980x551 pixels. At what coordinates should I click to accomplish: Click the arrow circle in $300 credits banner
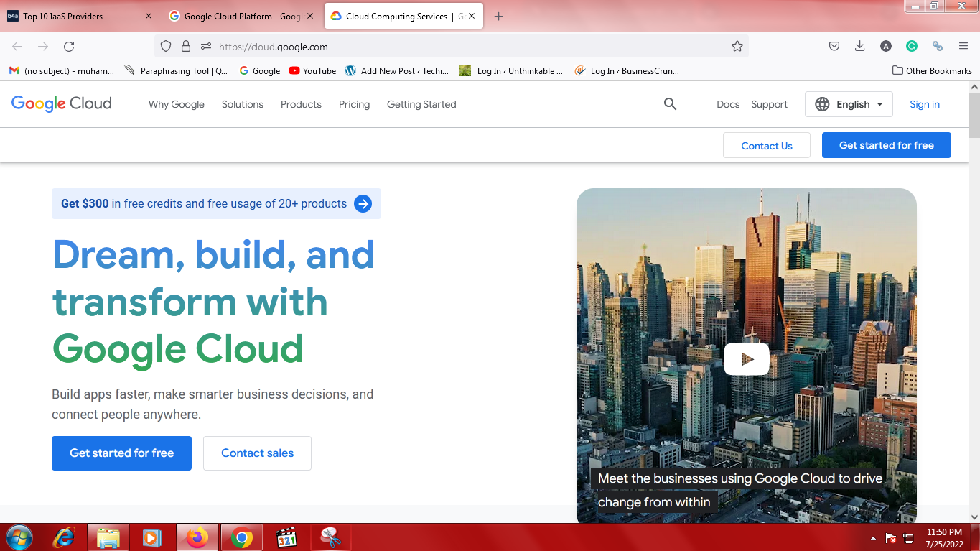click(363, 204)
